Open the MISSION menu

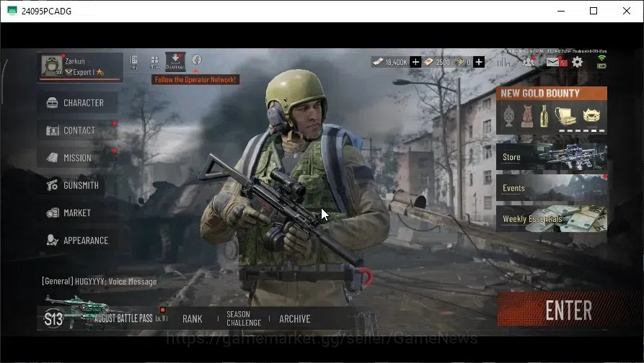pos(77,158)
